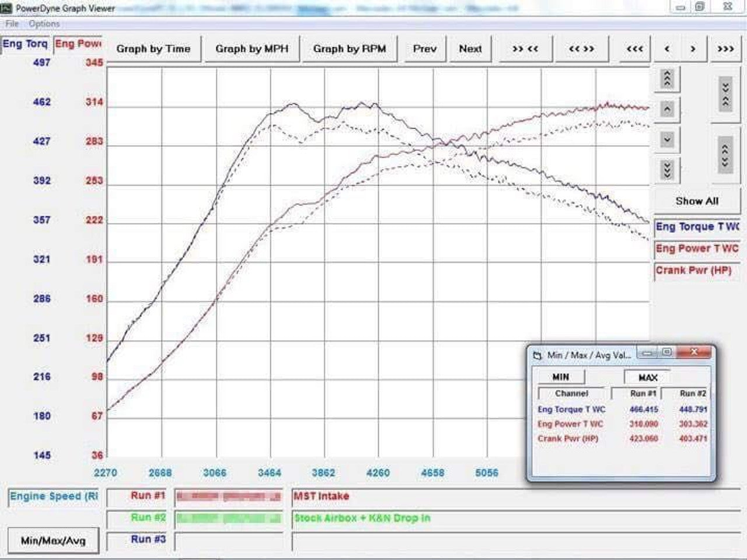Click the double down-arrow scale icon

pyautogui.click(x=666, y=170)
